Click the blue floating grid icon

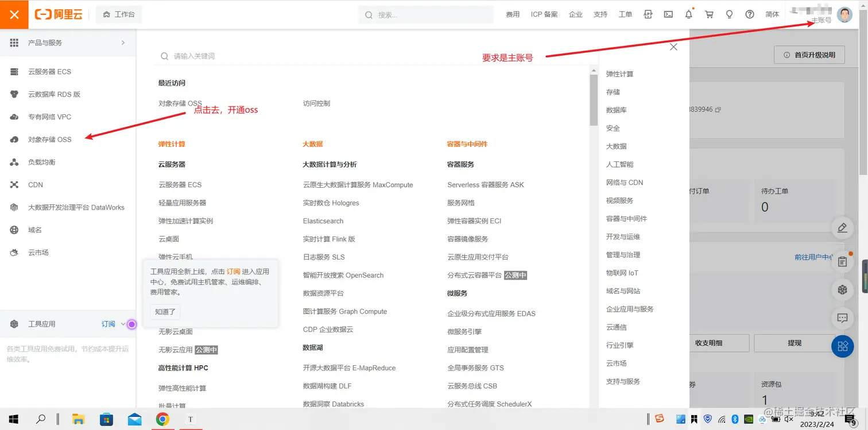[842, 346]
